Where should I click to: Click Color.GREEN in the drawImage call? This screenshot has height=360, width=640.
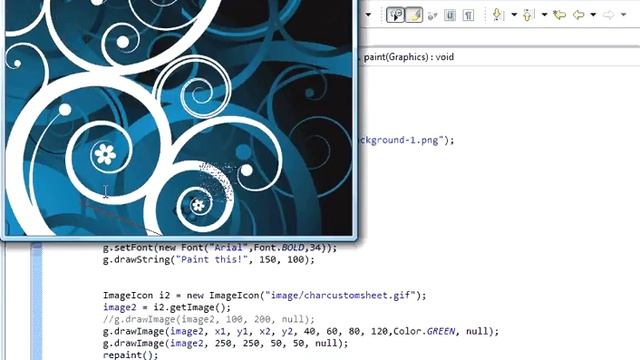click(424, 331)
